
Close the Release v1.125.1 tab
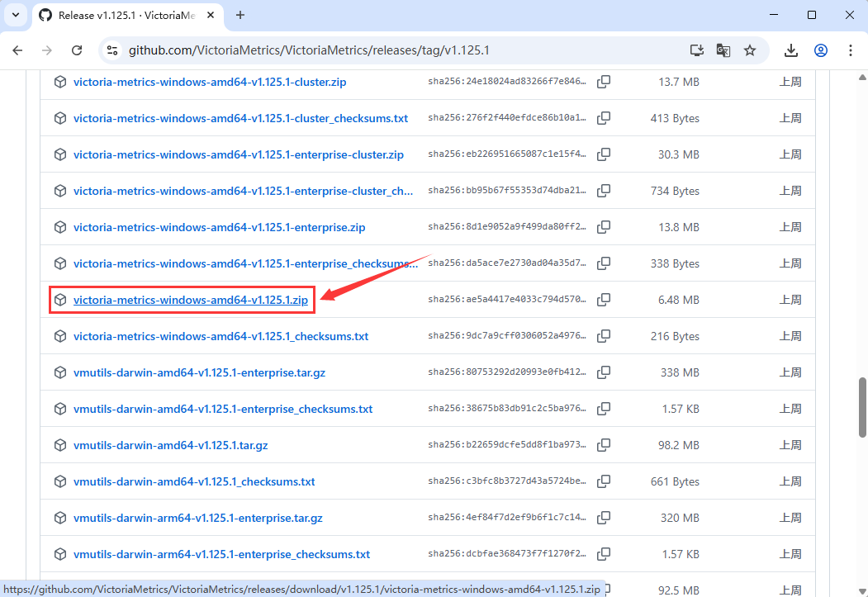pos(211,16)
